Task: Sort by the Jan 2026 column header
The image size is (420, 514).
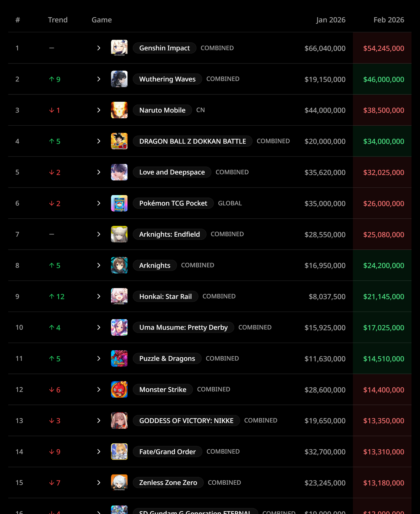Action: (x=331, y=20)
